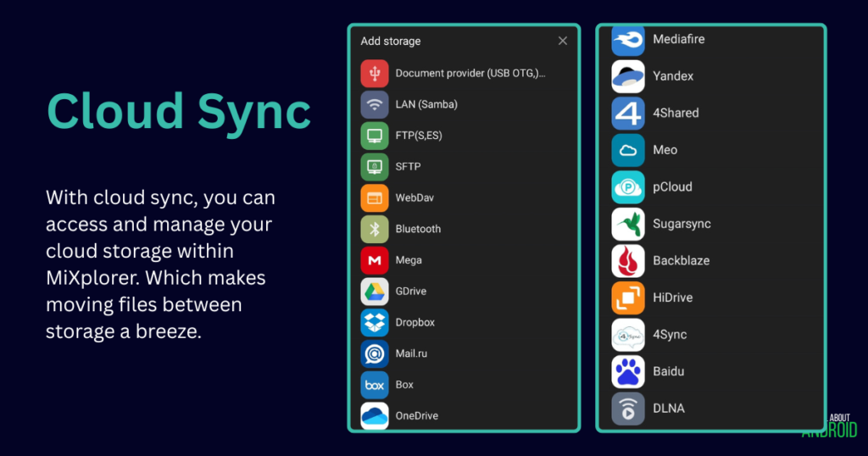The width and height of the screenshot is (868, 456).
Task: Choose the "FTP(S,ES)" label
Action: [419, 136]
